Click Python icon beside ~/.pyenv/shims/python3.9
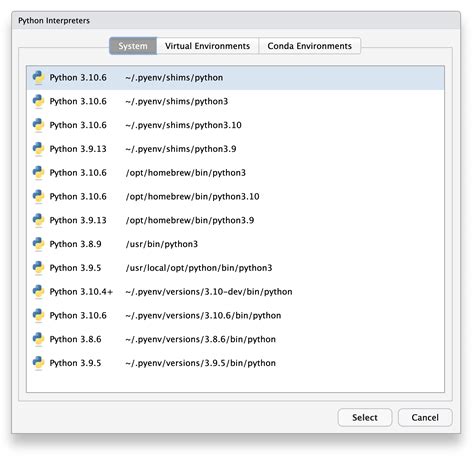474x458 pixels. point(38,149)
